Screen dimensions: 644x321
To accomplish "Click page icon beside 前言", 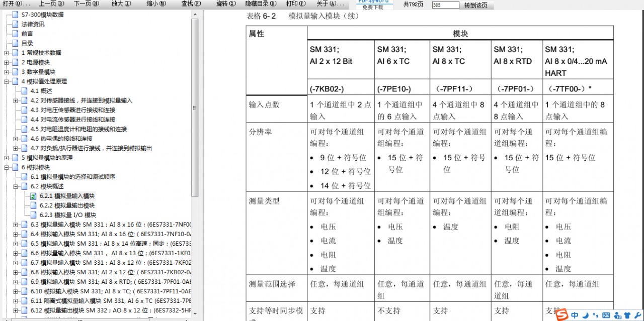I will pyautogui.click(x=15, y=34).
